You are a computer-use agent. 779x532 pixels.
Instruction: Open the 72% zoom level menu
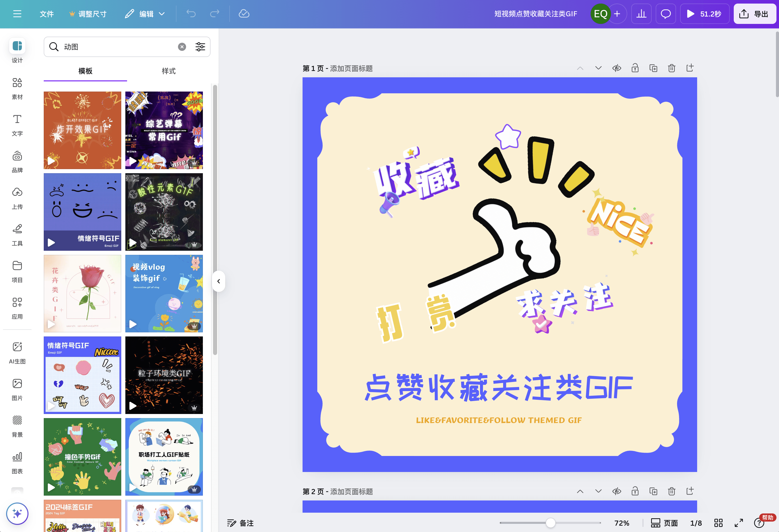(x=622, y=523)
